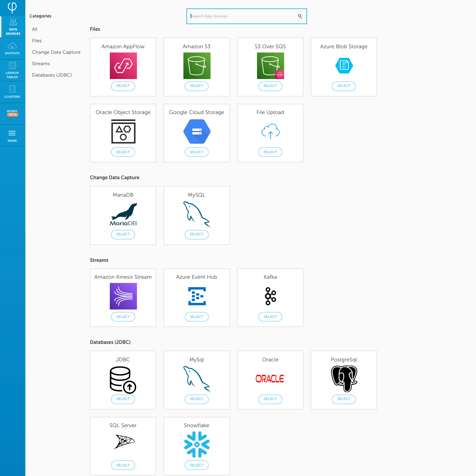Viewport: 476px width, 476px height.
Task: Click the File Upload cloud icon
Action: (x=271, y=131)
